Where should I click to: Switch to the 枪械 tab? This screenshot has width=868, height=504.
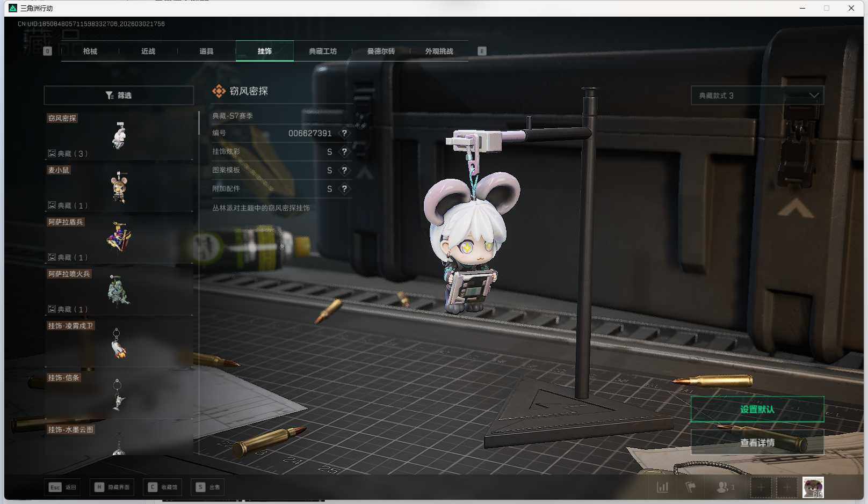pos(90,52)
